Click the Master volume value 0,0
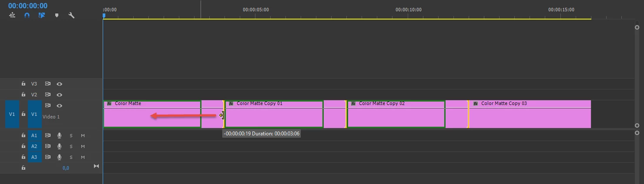 (x=66, y=168)
